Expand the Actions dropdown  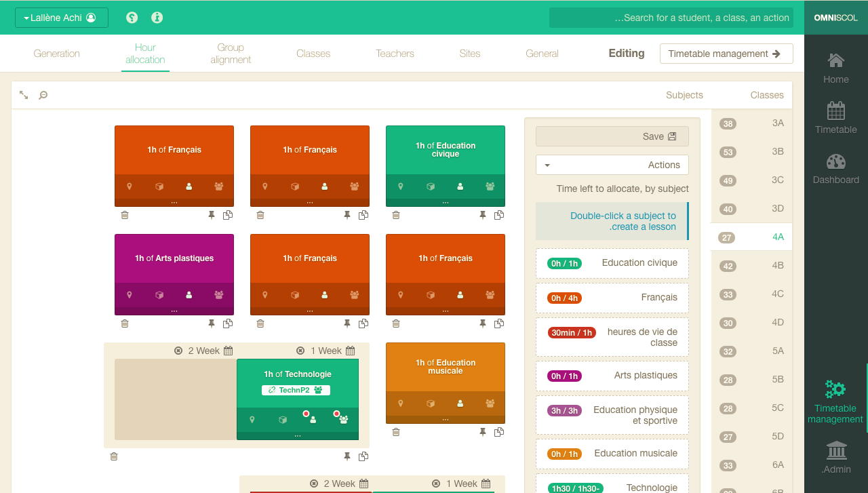click(x=612, y=165)
